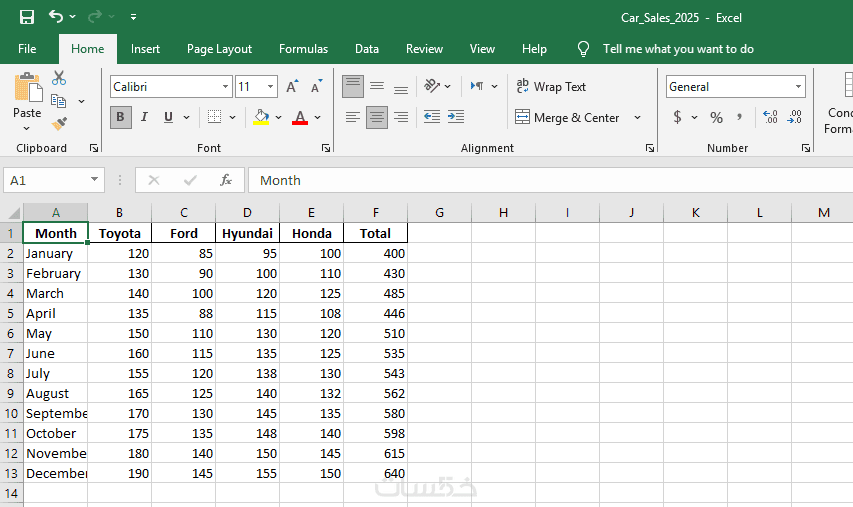Click Wrap Text button
Viewport: 853px width, 507px height.
pos(551,86)
